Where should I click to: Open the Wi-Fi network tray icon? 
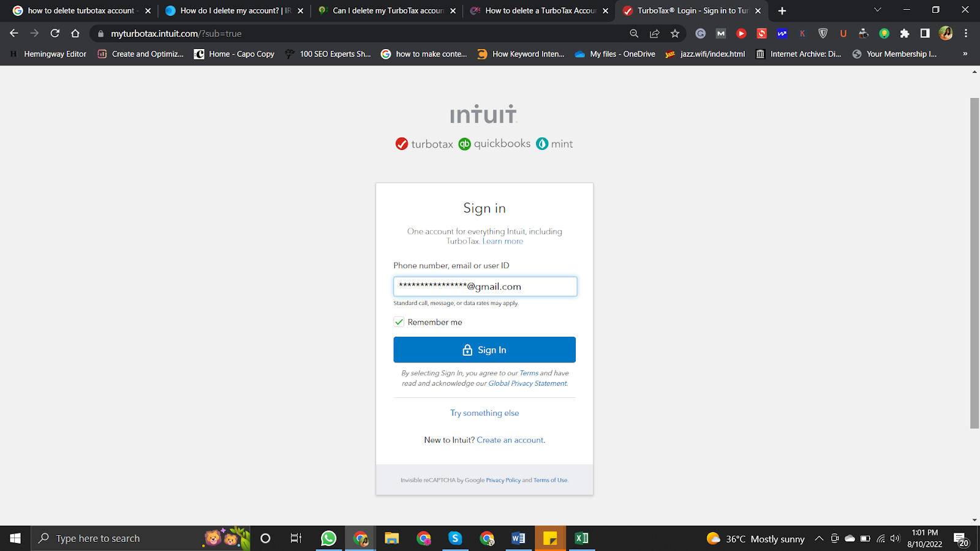880,539
